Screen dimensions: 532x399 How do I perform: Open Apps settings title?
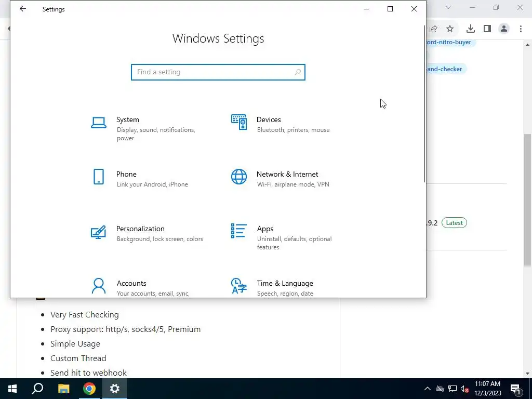coord(265,229)
